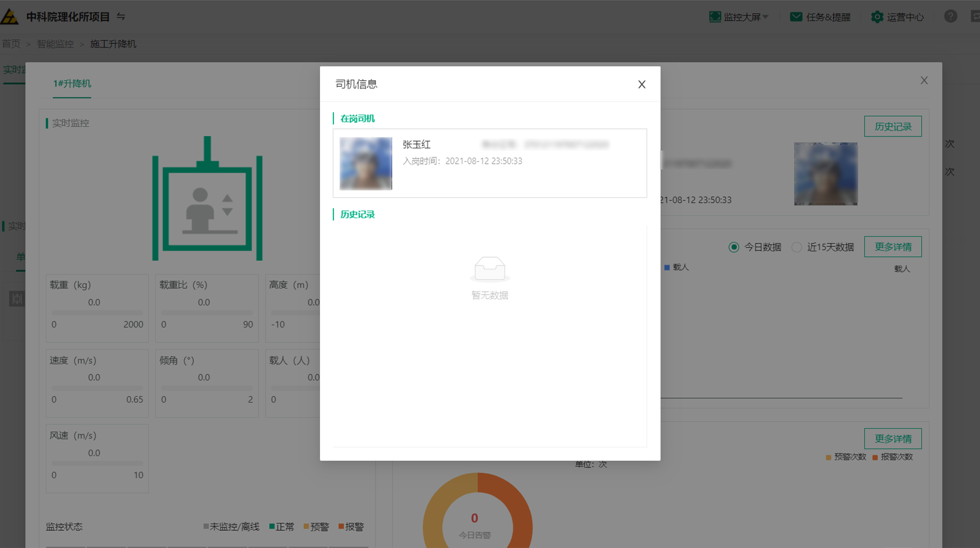Select the 今日数据 radio button

pos(734,247)
